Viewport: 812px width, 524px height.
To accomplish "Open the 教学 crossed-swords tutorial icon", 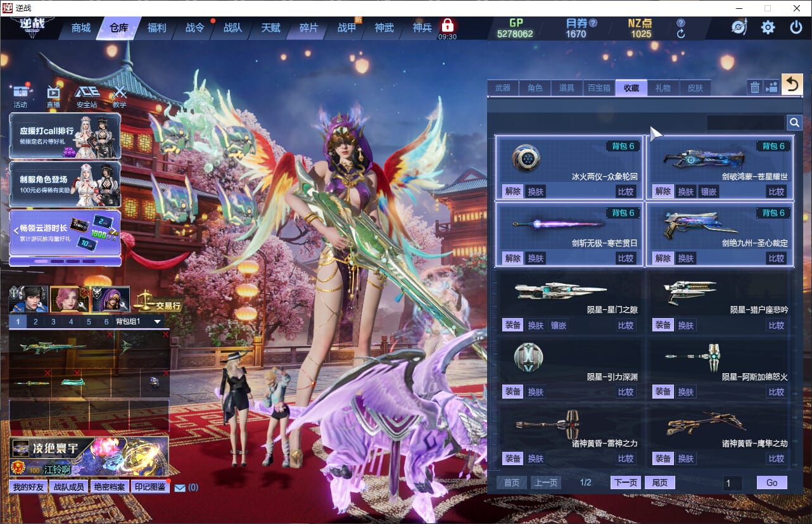I will pos(120,93).
